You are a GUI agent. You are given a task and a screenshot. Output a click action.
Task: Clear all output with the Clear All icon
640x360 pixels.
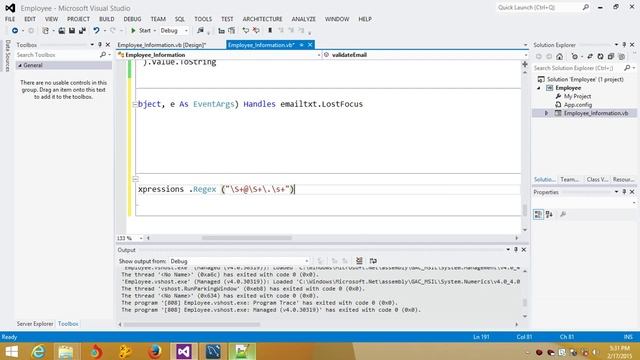(x=359, y=261)
